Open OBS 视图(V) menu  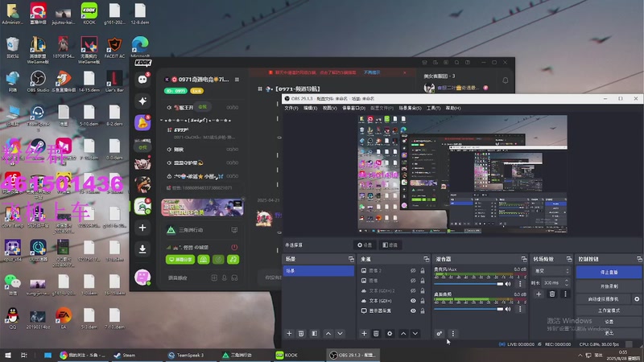pyautogui.click(x=329, y=108)
